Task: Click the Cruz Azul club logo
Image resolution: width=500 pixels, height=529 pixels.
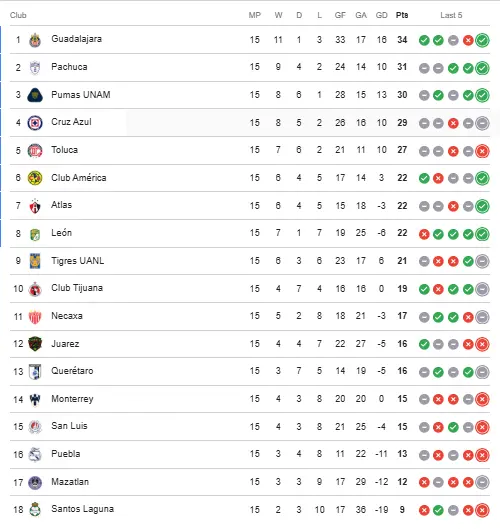Action: tap(35, 123)
